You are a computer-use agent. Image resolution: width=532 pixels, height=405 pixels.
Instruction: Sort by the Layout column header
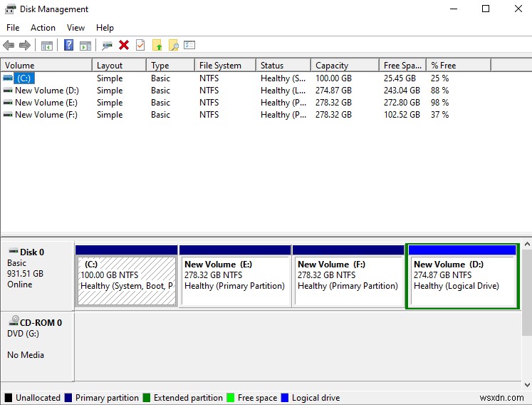click(120, 65)
